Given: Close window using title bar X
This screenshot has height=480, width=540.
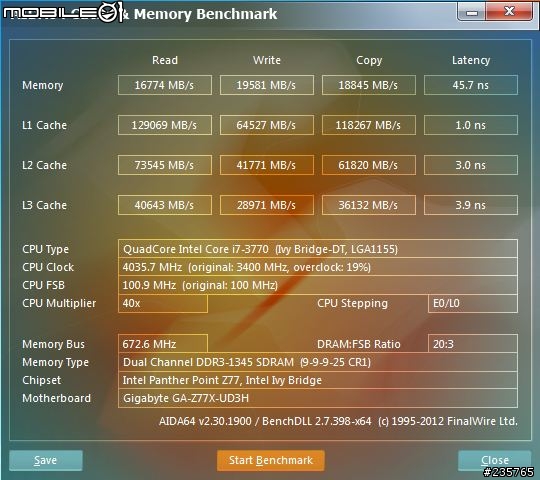Looking at the screenshot, I should click(x=509, y=11).
